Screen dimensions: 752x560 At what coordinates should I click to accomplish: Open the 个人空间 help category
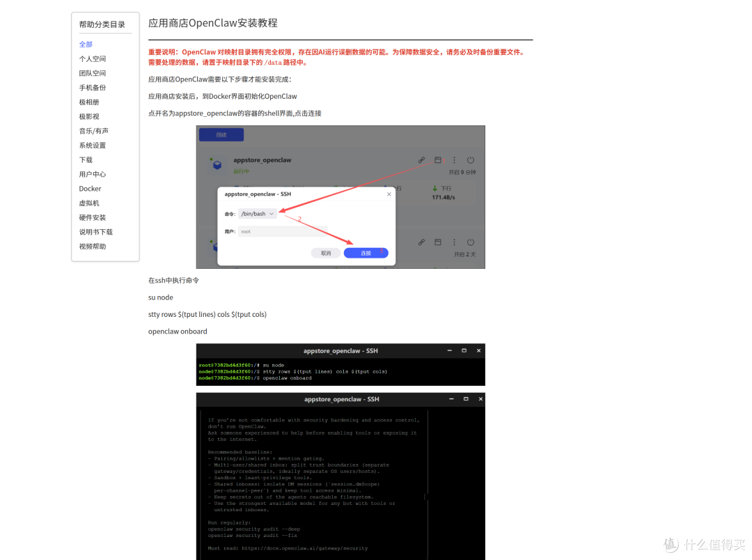93,59
